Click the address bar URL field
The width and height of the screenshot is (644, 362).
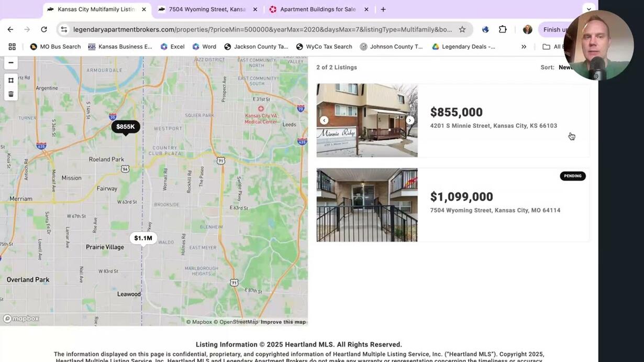click(262, 29)
